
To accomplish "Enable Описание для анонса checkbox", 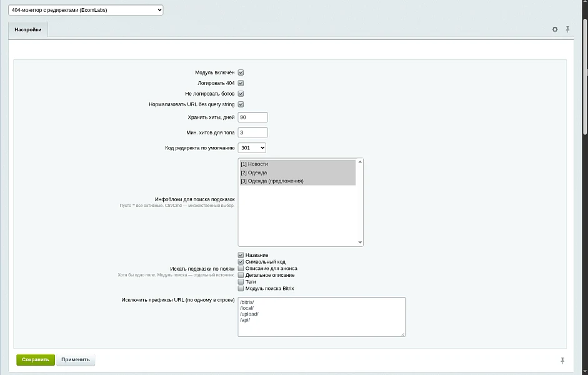I will pos(241,269).
